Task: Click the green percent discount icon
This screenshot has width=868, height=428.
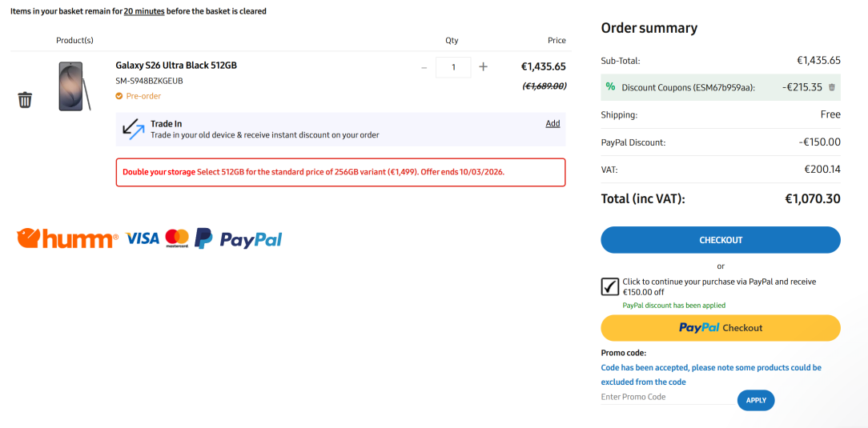Action: click(x=611, y=86)
